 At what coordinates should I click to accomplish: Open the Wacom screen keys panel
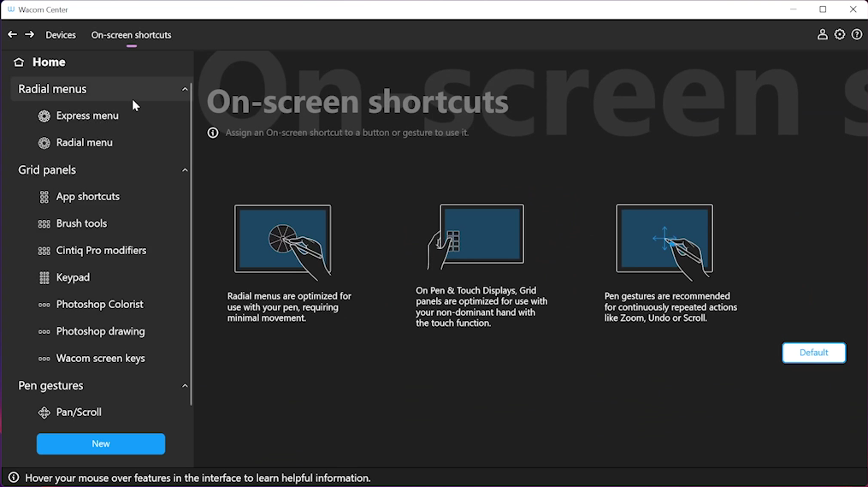pos(101,359)
